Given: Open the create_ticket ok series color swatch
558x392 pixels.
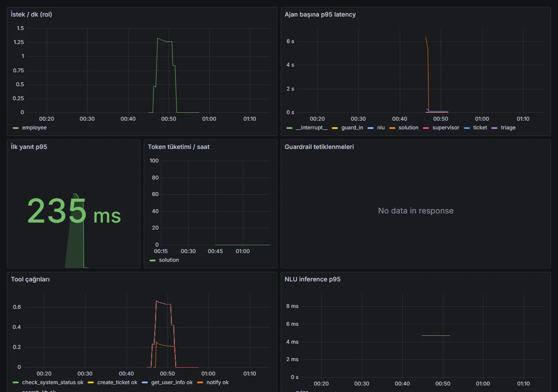Looking at the screenshot, I should coord(91,383).
